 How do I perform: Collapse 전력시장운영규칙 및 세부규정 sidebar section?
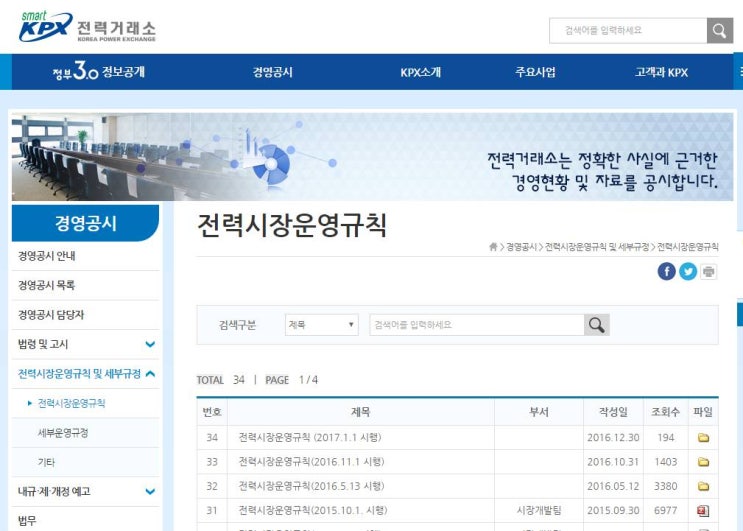click(150, 374)
